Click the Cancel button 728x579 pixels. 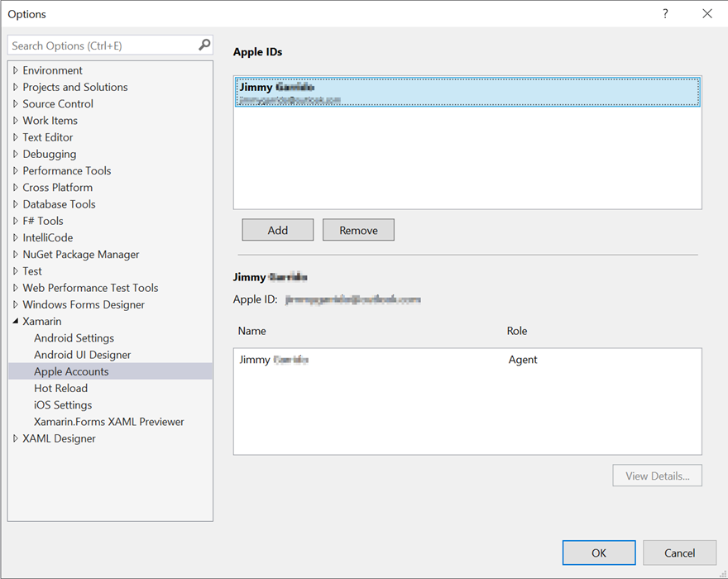(680, 553)
